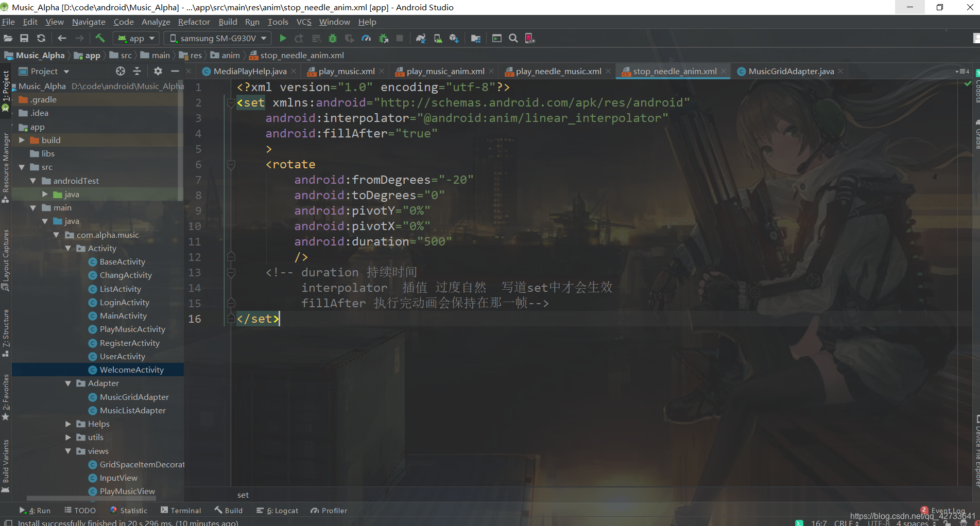
Task: Switch to MediaPlayHelp.java tab
Action: (x=250, y=71)
